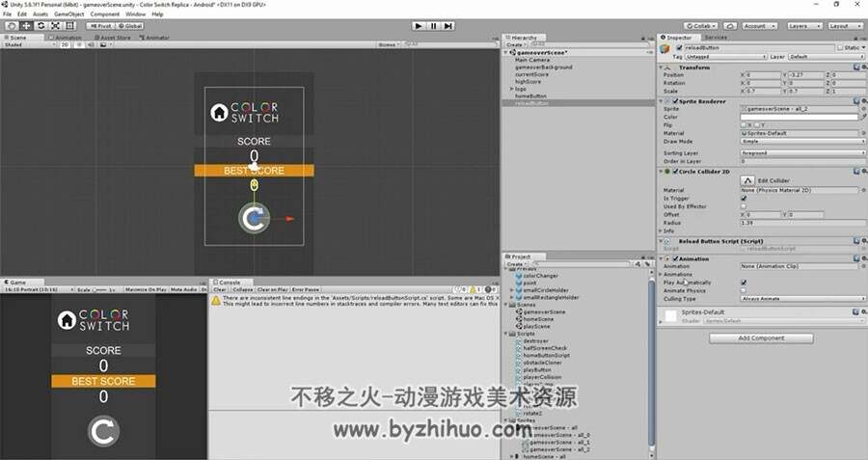Click the Edit Collider icon button
This screenshot has height=460, width=868.
[x=747, y=180]
